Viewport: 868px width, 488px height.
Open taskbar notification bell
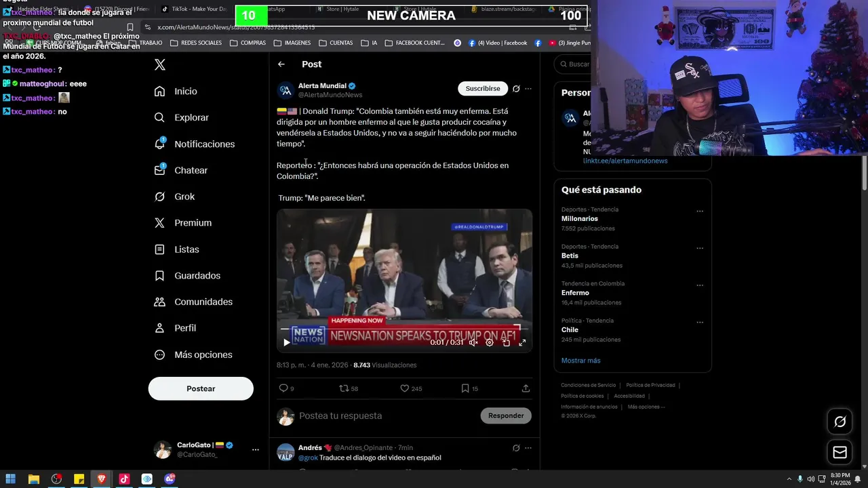[x=857, y=479]
